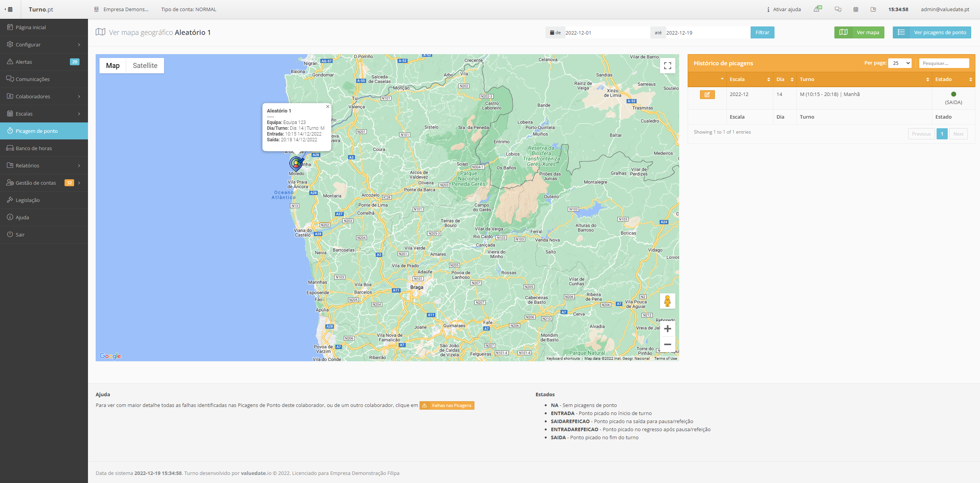Open Falhas nas Picagens
980x483 pixels.
(x=447, y=405)
